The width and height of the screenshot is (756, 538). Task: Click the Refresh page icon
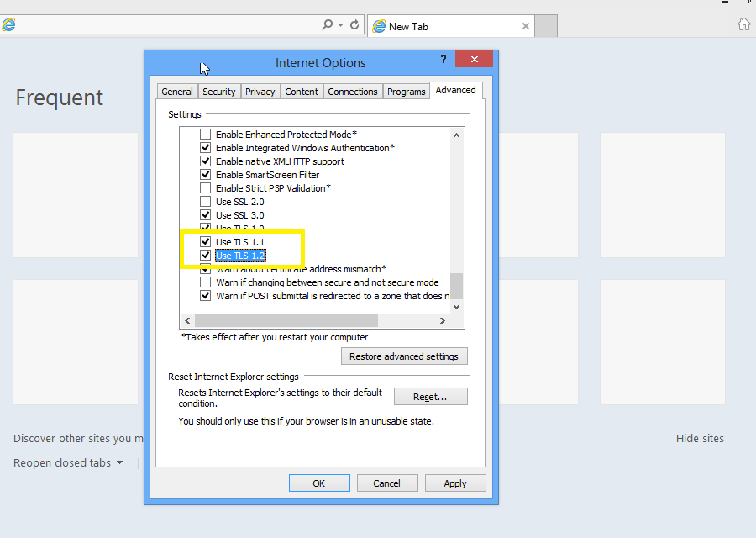[354, 24]
